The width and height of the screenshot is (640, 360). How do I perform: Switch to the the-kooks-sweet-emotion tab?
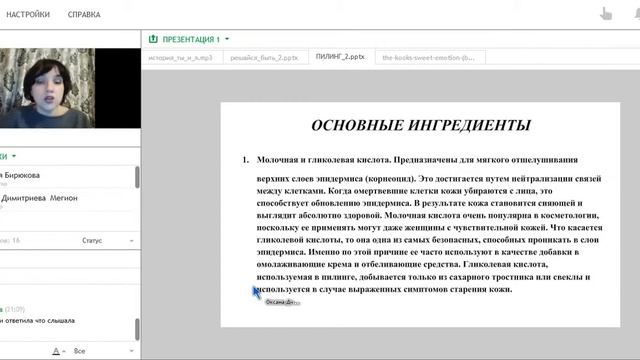point(429,58)
